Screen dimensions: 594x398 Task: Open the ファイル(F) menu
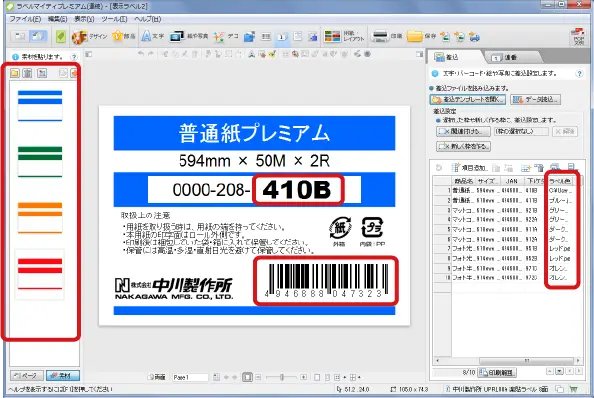coord(25,19)
